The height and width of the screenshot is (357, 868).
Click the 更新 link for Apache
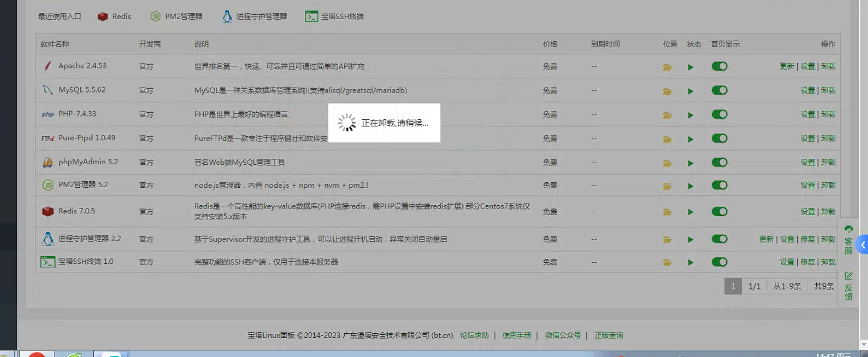pyautogui.click(x=787, y=66)
